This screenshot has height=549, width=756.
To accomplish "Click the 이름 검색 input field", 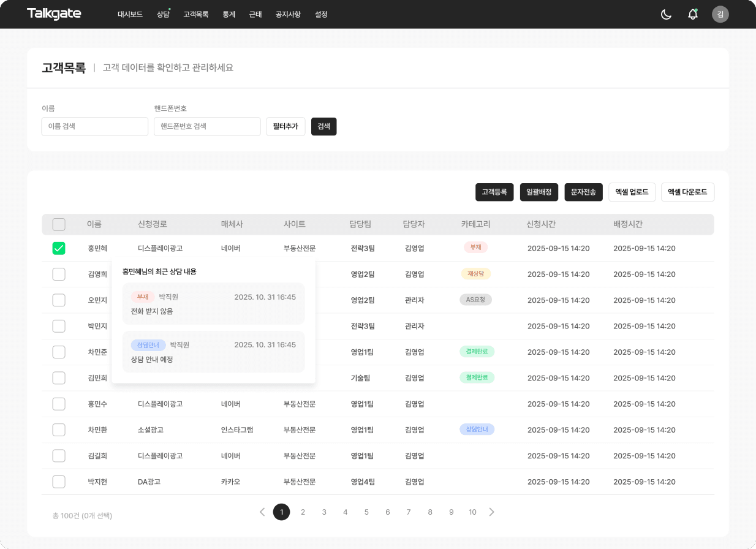I will click(x=94, y=126).
